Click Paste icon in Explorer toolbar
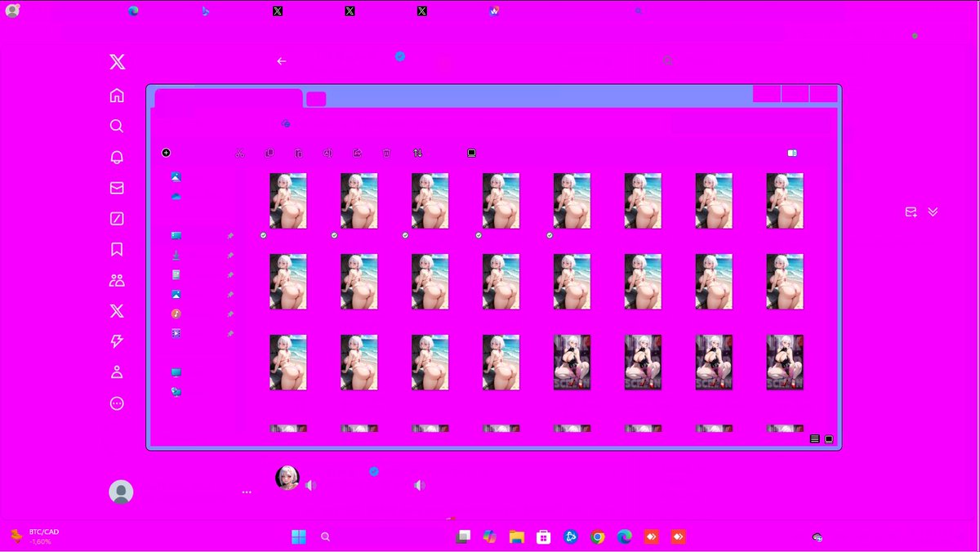Screen dimensions: 980x552 299,153
